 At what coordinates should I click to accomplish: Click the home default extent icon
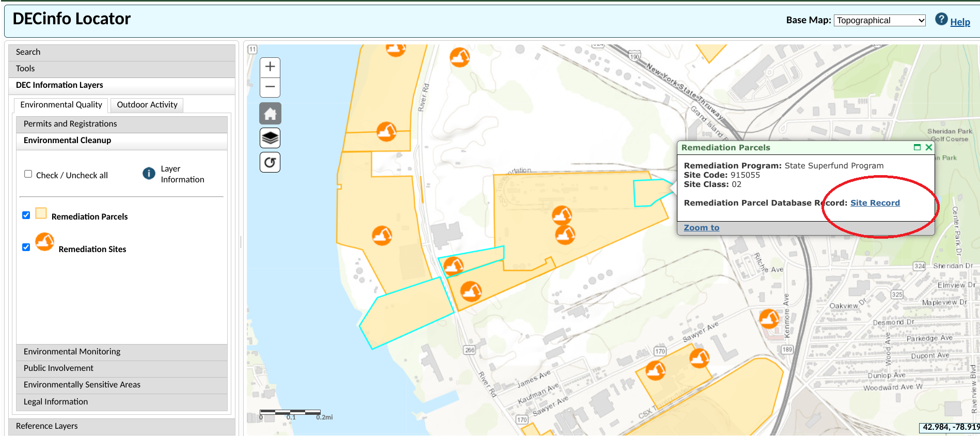pyautogui.click(x=270, y=114)
